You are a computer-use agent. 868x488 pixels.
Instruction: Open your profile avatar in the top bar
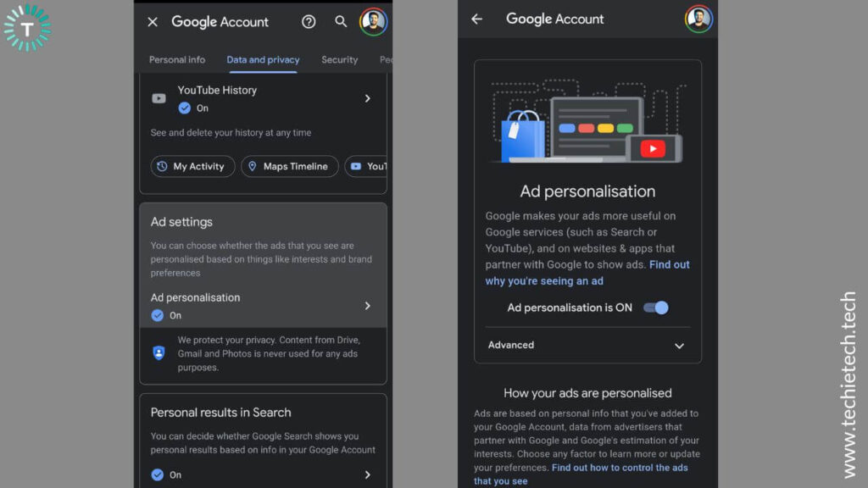pos(370,22)
